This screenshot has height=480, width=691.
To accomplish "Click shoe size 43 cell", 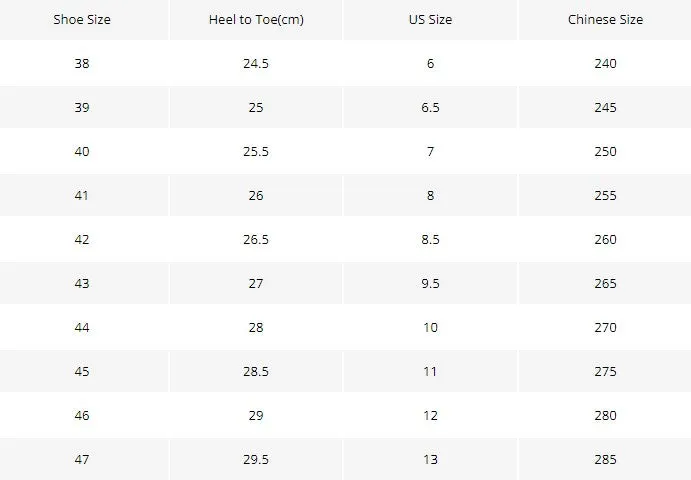I will [82, 283].
